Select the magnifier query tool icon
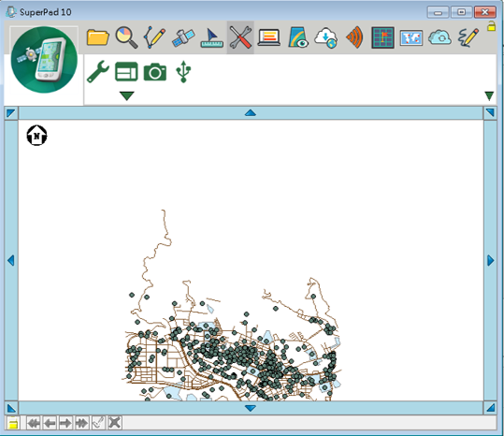 click(x=126, y=37)
